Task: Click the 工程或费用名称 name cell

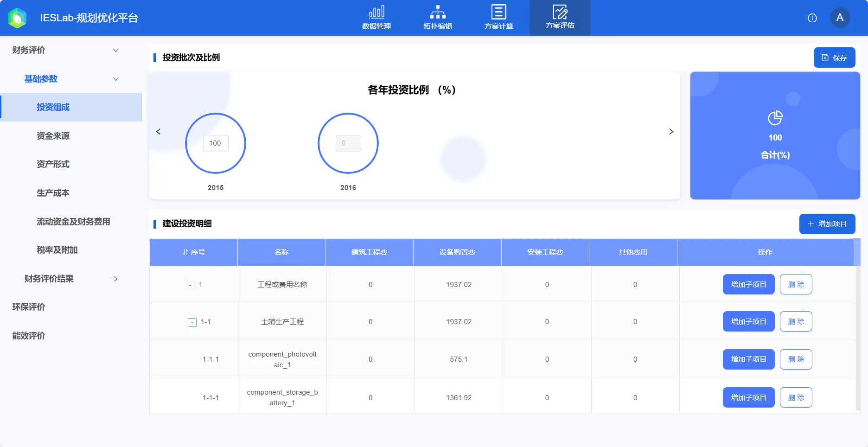Action: pos(282,285)
